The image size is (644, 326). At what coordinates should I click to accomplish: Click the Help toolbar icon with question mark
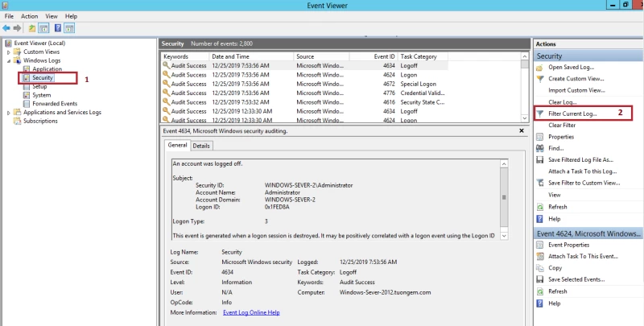pos(58,28)
